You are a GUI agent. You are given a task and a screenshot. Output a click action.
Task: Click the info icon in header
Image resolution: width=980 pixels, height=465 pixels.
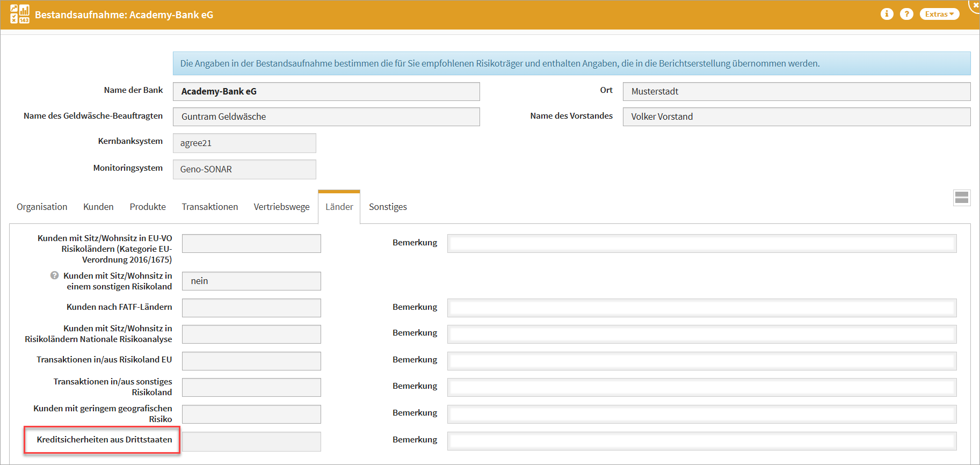coord(887,14)
